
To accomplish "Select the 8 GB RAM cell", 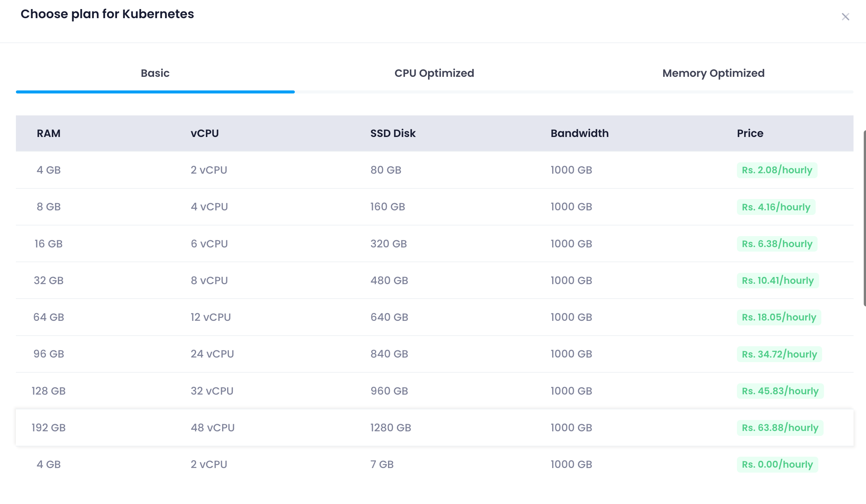I will [x=48, y=207].
